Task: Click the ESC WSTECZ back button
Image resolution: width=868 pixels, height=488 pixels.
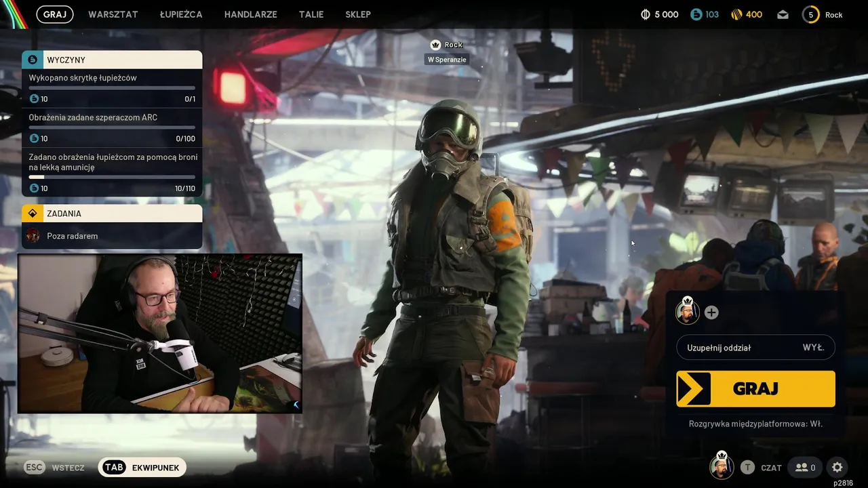Action: [54, 468]
